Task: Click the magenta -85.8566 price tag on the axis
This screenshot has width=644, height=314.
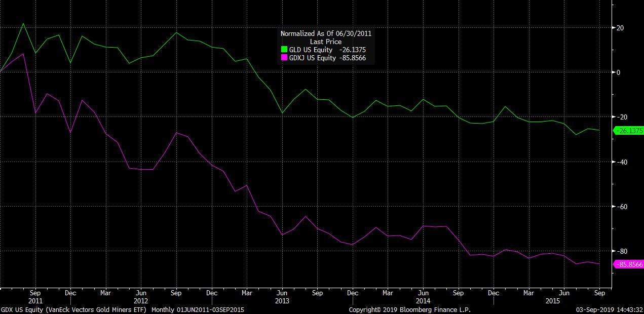Action: pyautogui.click(x=628, y=264)
